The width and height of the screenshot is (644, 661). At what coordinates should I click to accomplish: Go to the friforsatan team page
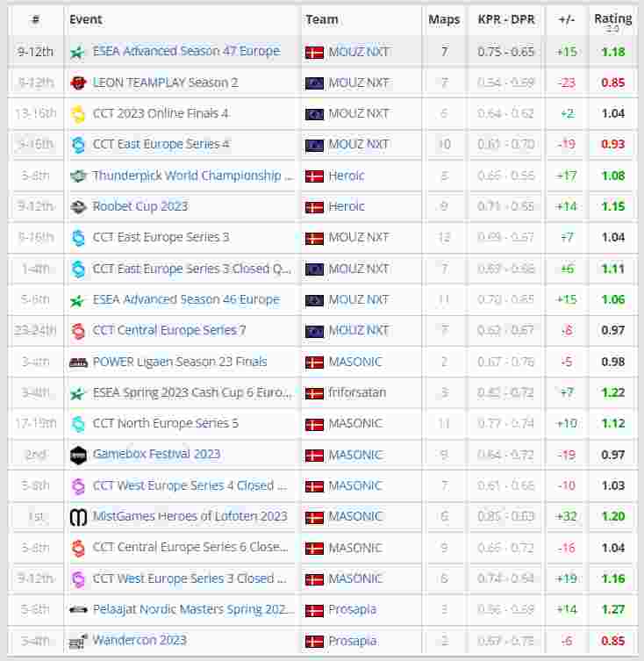point(357,392)
